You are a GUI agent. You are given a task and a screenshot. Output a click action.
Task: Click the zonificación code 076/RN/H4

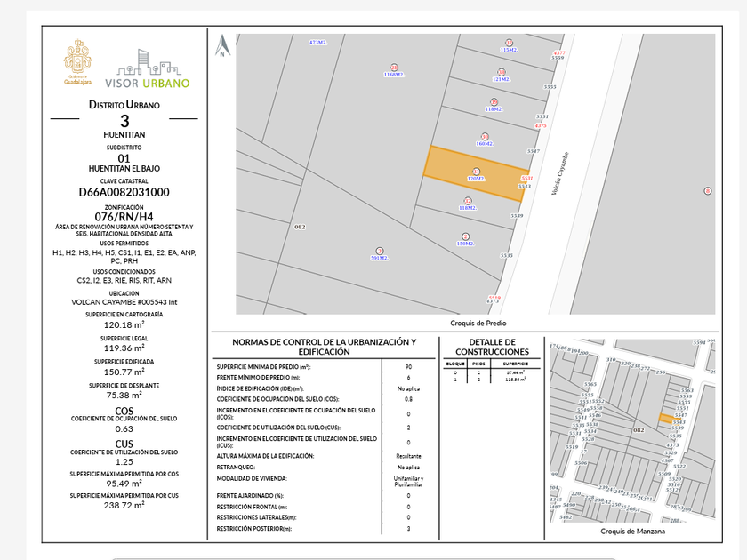tap(124, 217)
